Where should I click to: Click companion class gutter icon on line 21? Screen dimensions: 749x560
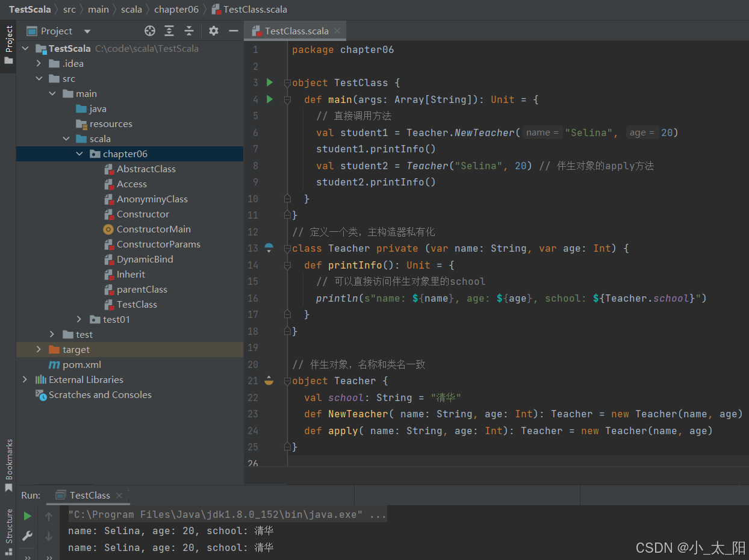point(269,381)
